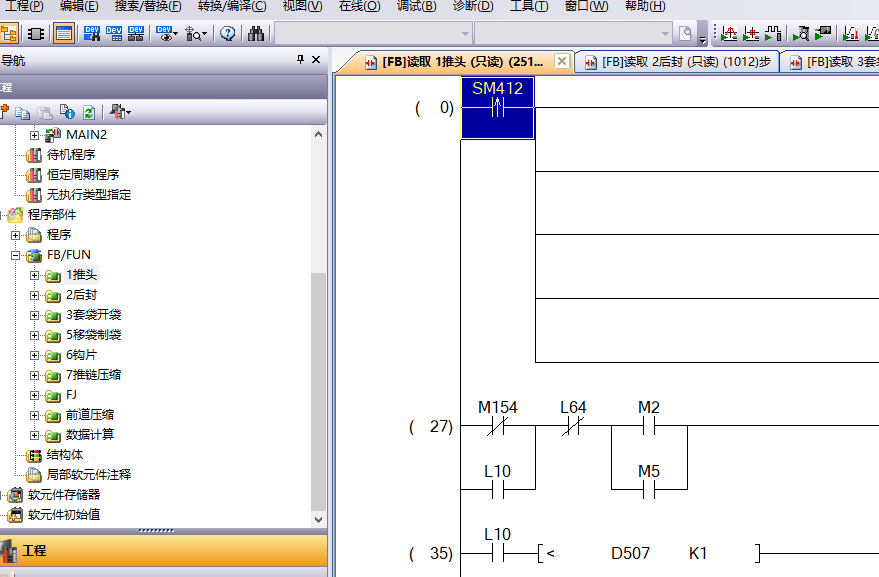The width and height of the screenshot is (879, 577).
Task: Open the Dev eye icon dropdown arrow
Action: tap(176, 34)
